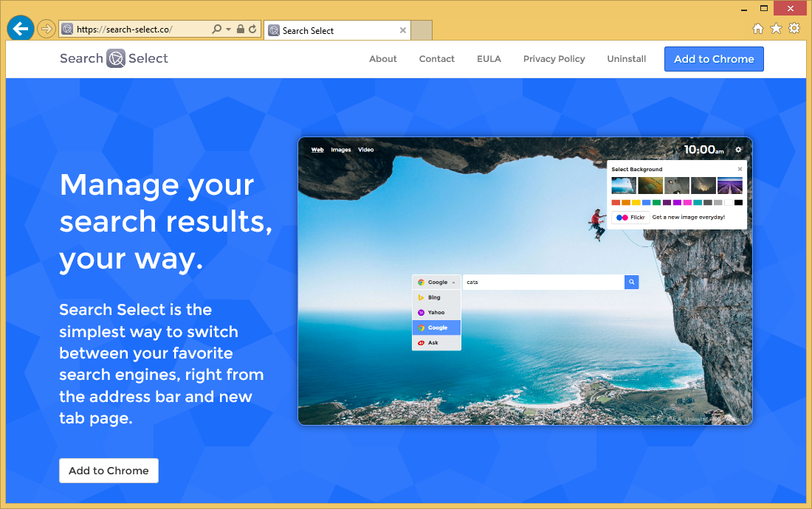Click the Manage your search results heading
This screenshot has height=509, width=812.
(x=165, y=222)
